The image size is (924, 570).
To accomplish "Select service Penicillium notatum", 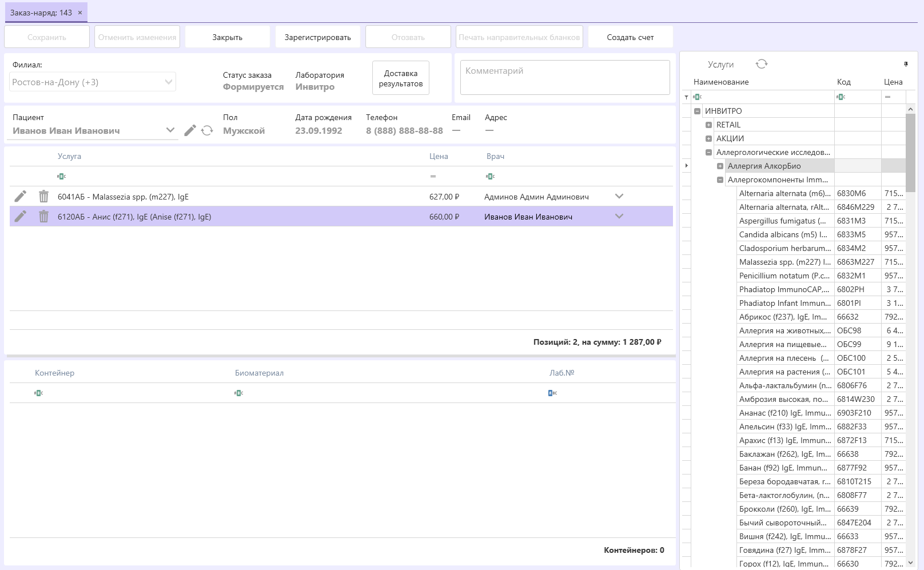I will tap(784, 276).
